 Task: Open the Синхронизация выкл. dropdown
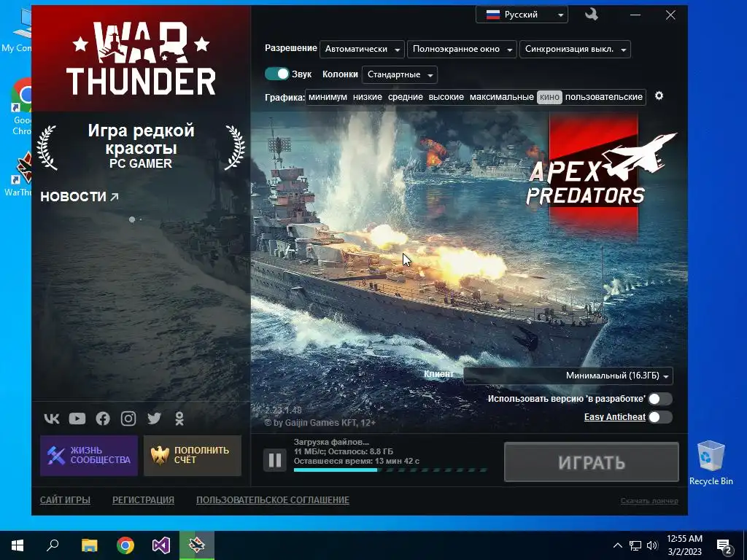pyautogui.click(x=575, y=49)
